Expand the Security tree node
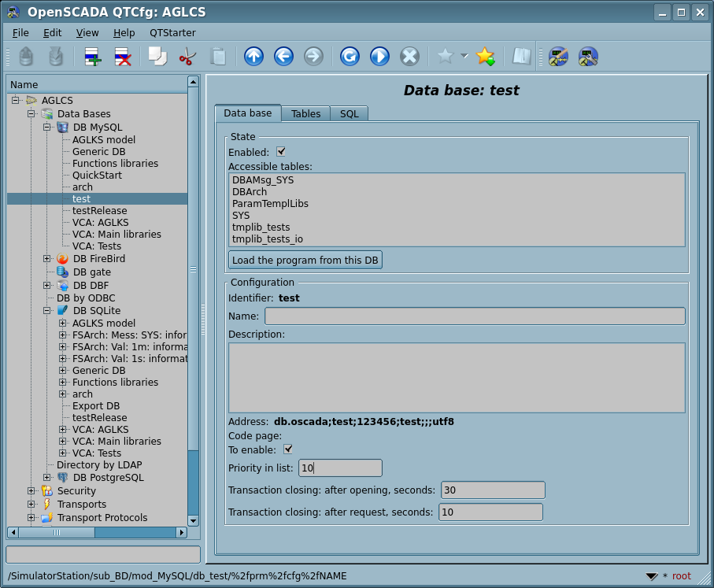 coord(31,491)
